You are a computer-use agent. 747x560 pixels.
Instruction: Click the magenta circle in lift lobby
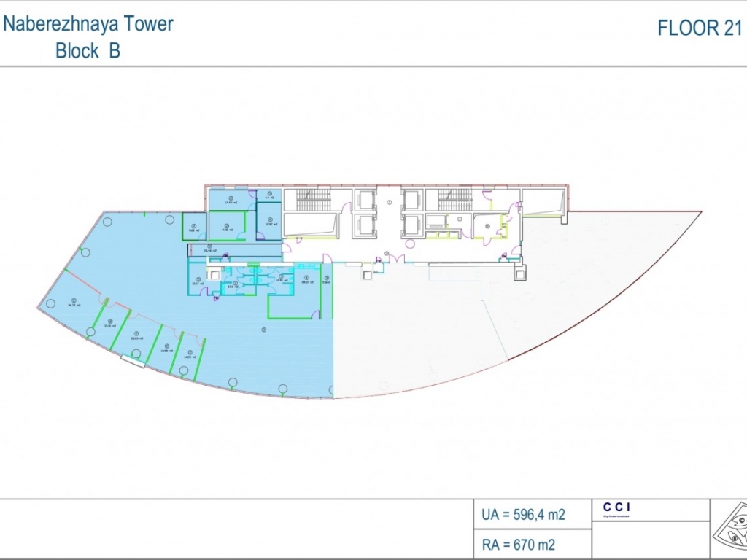point(411,244)
